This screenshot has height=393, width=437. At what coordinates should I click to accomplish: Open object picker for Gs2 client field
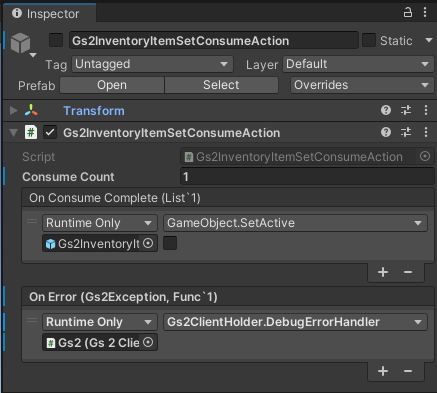pos(148,342)
